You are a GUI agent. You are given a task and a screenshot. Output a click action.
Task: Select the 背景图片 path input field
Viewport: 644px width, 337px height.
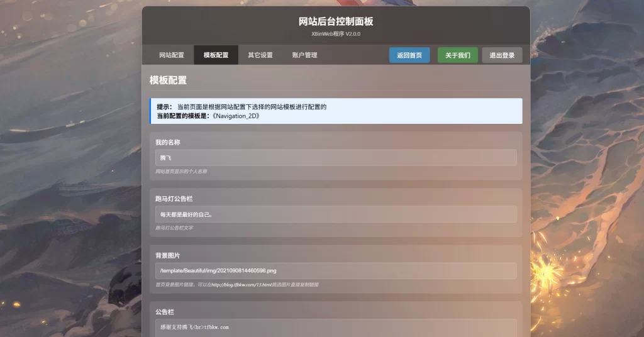tap(336, 271)
